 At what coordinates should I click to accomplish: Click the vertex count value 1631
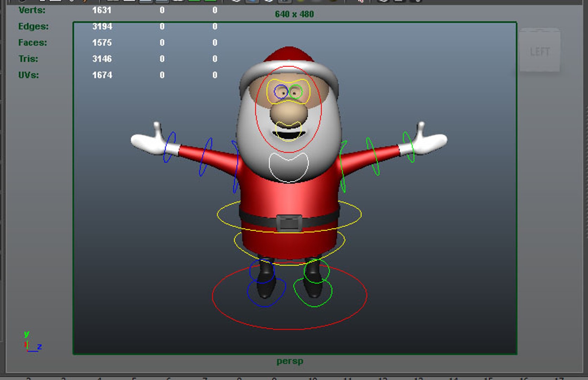click(102, 10)
